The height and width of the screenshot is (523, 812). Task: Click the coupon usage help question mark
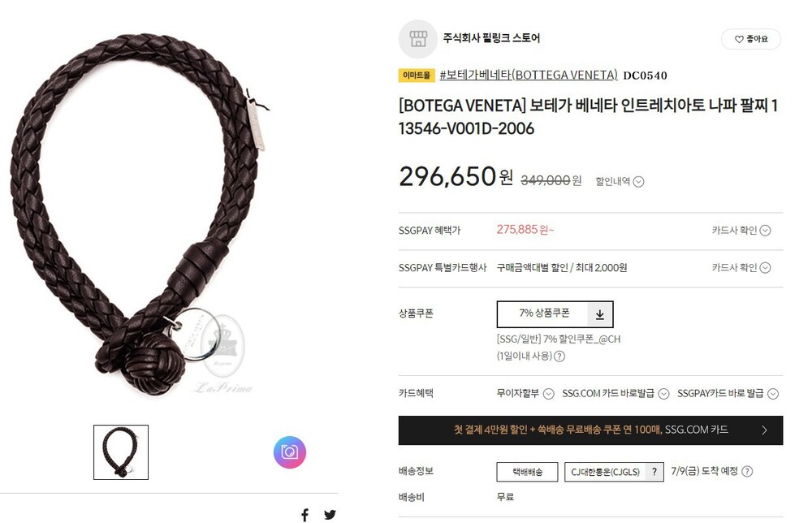[559, 357]
